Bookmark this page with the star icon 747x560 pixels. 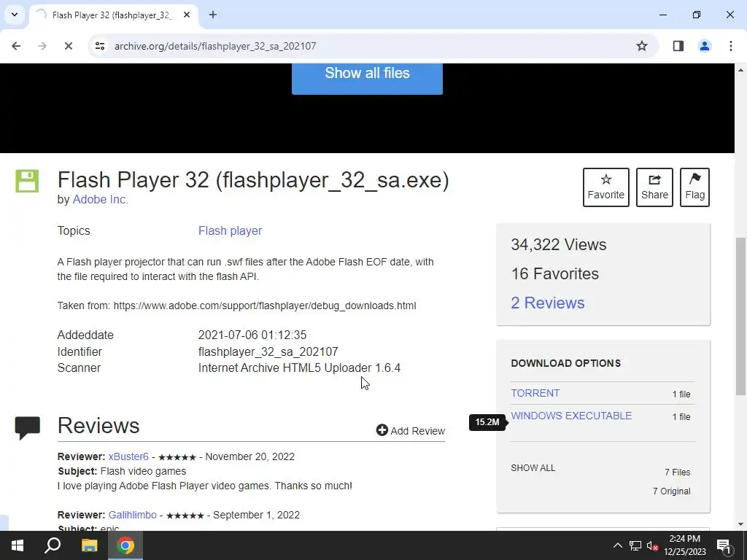coord(642,46)
